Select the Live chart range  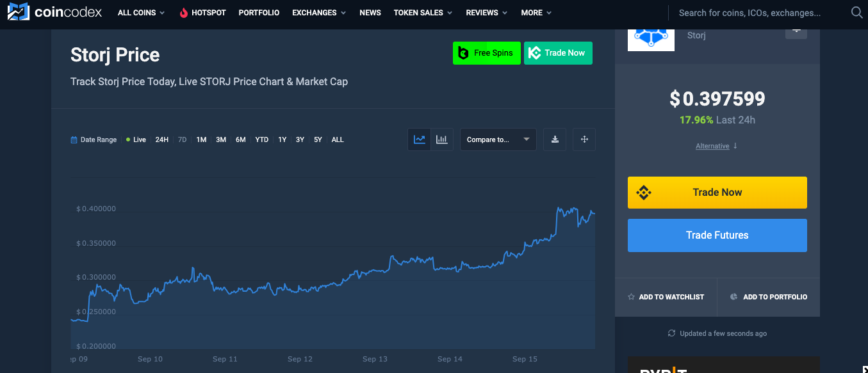[136, 139]
